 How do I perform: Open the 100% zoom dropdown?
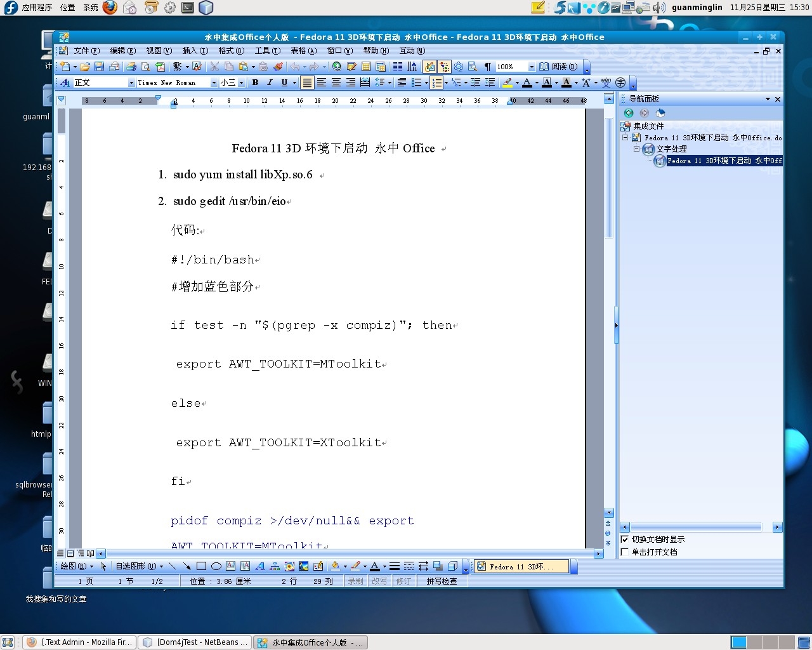[x=532, y=67]
